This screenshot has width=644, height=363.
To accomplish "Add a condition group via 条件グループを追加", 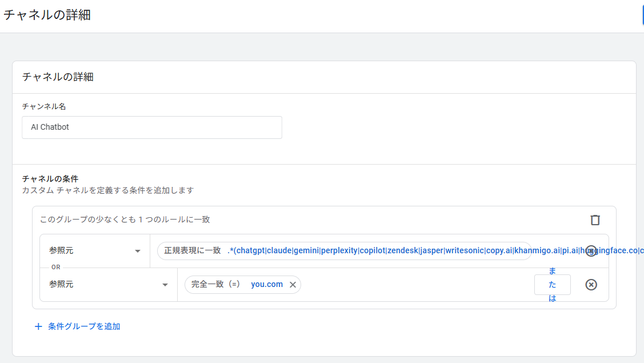I will pos(77,326).
